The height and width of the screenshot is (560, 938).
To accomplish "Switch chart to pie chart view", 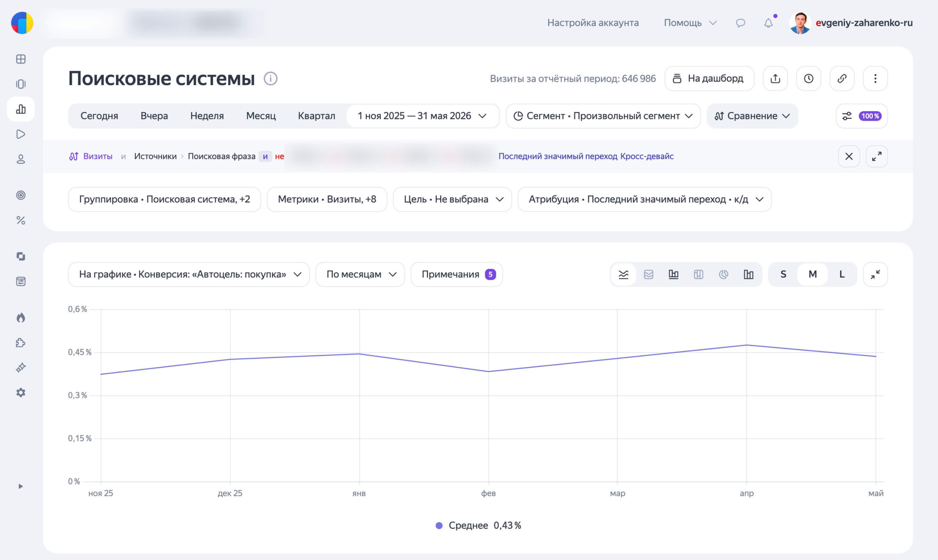I will pyautogui.click(x=723, y=274).
